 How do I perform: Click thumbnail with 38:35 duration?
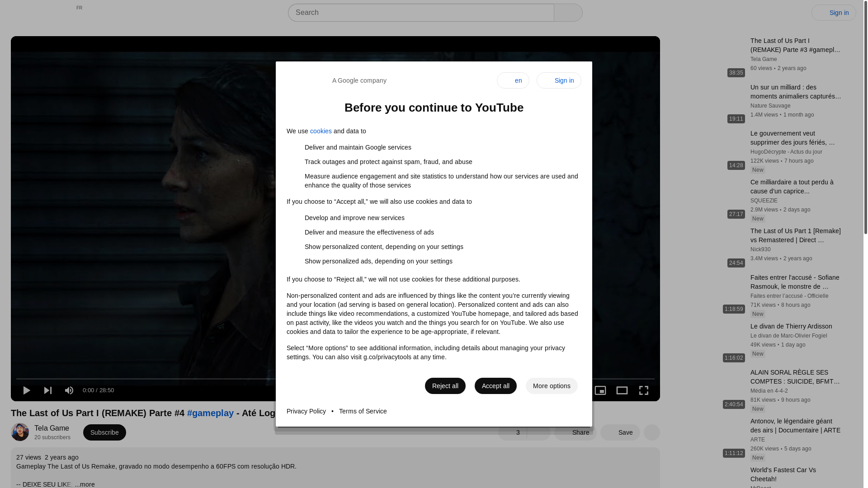pyautogui.click(x=708, y=57)
